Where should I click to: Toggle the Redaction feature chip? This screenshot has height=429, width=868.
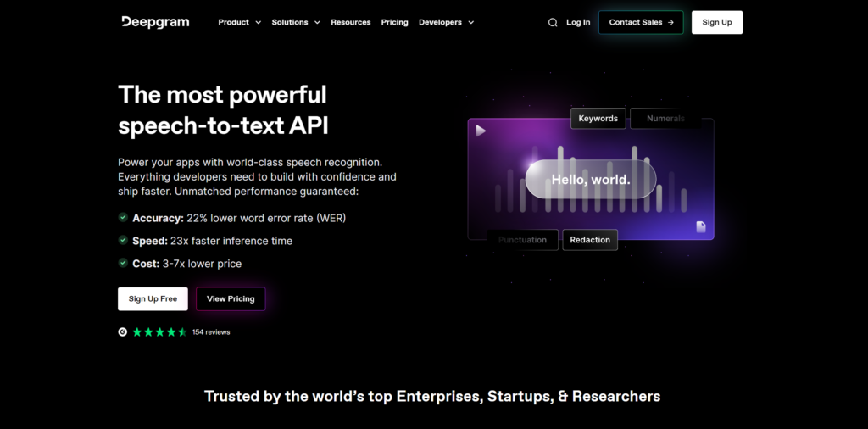(x=590, y=240)
